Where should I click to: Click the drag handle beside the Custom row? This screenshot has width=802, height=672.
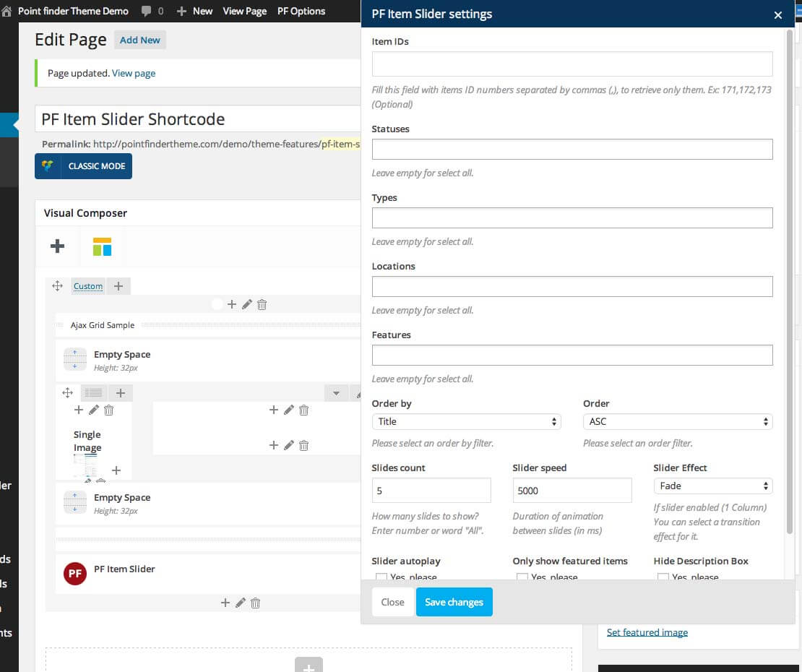[57, 286]
